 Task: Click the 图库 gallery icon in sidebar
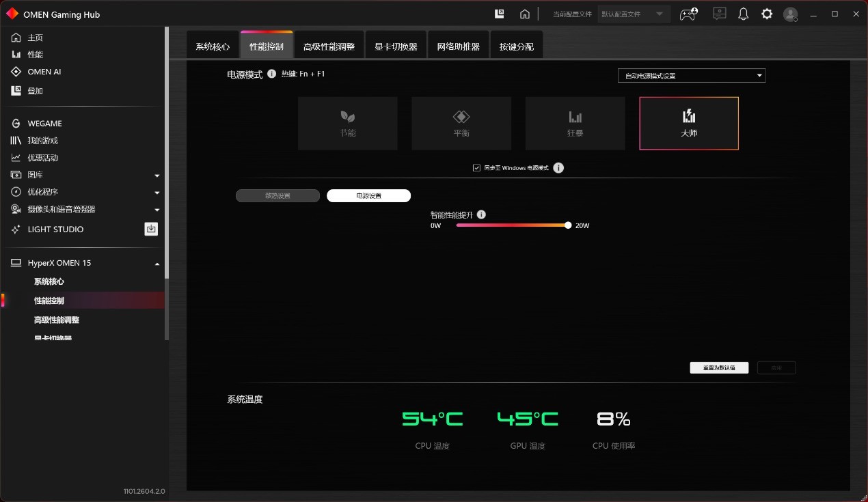16,175
